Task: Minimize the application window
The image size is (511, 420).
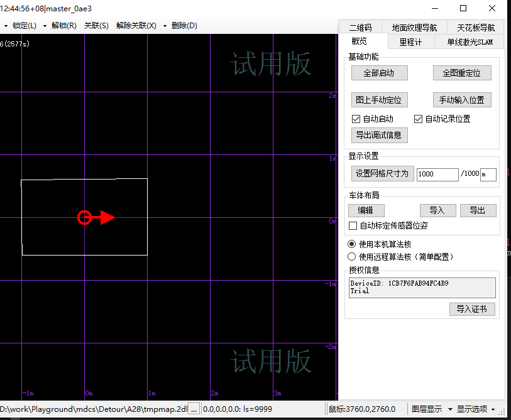Action: (x=434, y=9)
